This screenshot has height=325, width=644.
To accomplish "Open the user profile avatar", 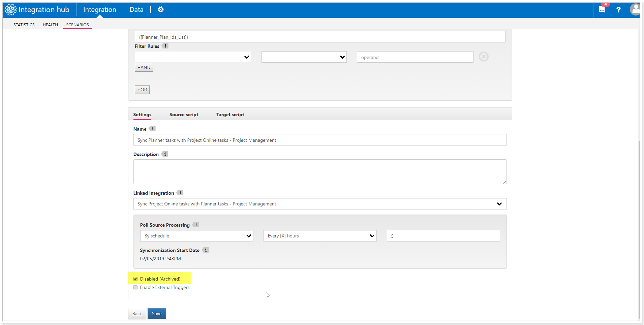I will [635, 9].
